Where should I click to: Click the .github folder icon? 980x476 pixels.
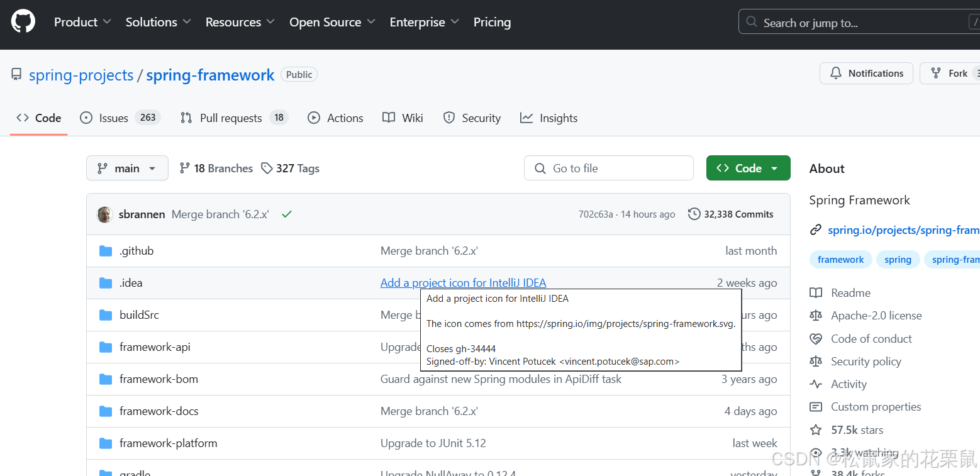[106, 251]
